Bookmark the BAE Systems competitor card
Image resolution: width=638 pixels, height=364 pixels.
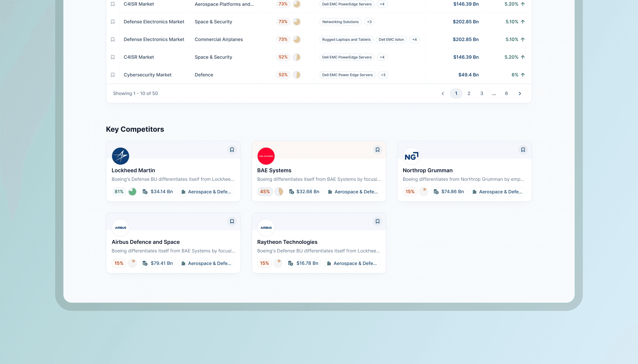[x=377, y=150]
